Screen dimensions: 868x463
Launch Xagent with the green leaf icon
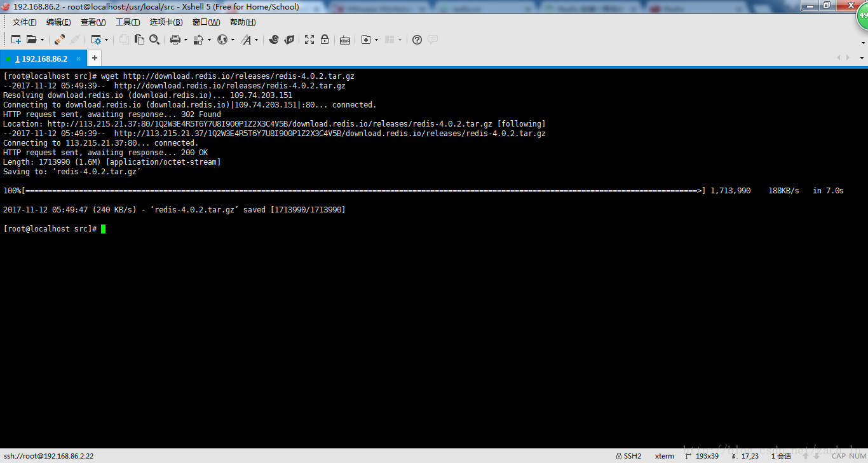click(289, 39)
